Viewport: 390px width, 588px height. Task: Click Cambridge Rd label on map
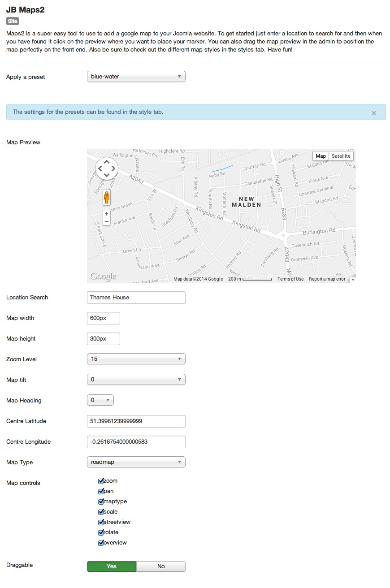(x=259, y=182)
